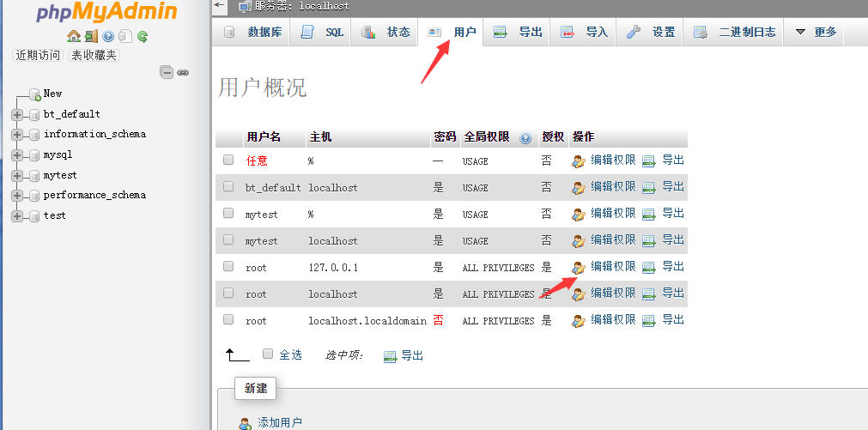Viewport: 868px width, 430px height.
Task: Click New in the database tree
Action: (x=52, y=94)
